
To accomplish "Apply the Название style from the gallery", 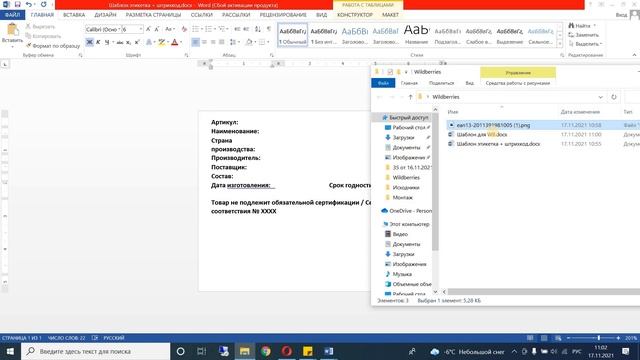I will click(416, 35).
